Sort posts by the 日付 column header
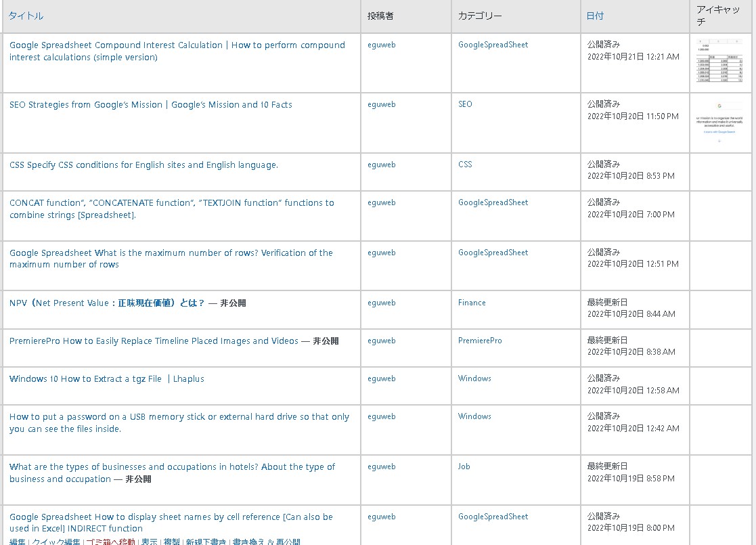This screenshot has height=545, width=756. (x=594, y=16)
